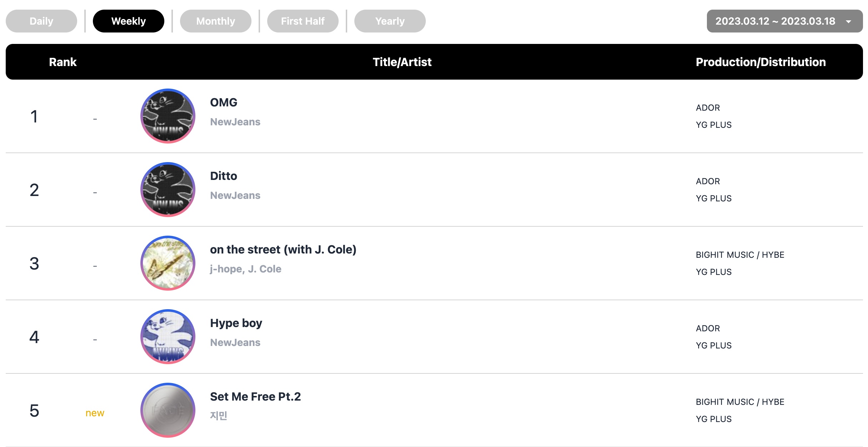Click the Ditto song title

point(224,176)
